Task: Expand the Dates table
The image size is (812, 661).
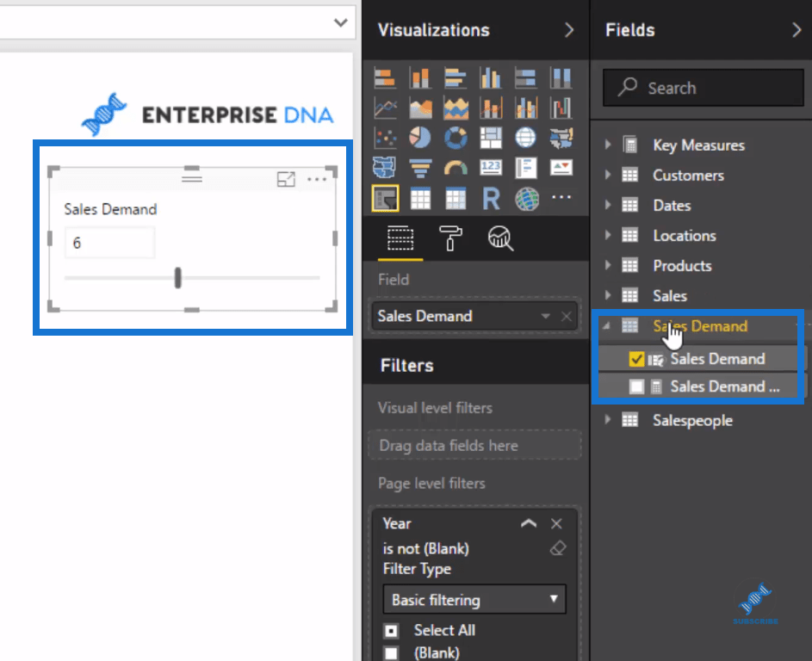Action: tap(608, 205)
